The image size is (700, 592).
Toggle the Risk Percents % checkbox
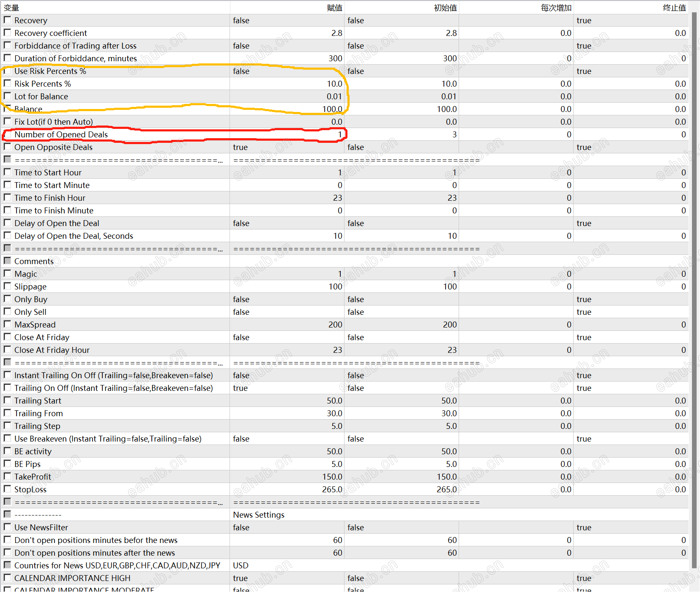pyautogui.click(x=7, y=83)
